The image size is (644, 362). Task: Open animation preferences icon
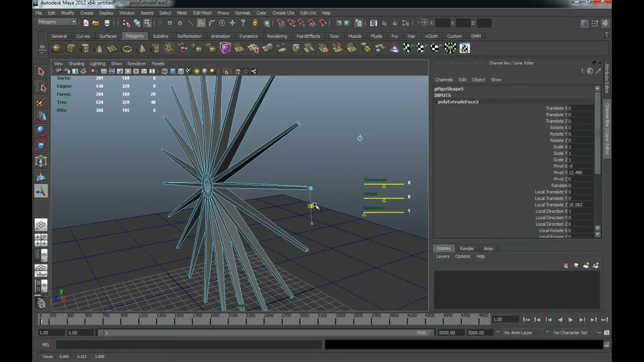pos(607,332)
